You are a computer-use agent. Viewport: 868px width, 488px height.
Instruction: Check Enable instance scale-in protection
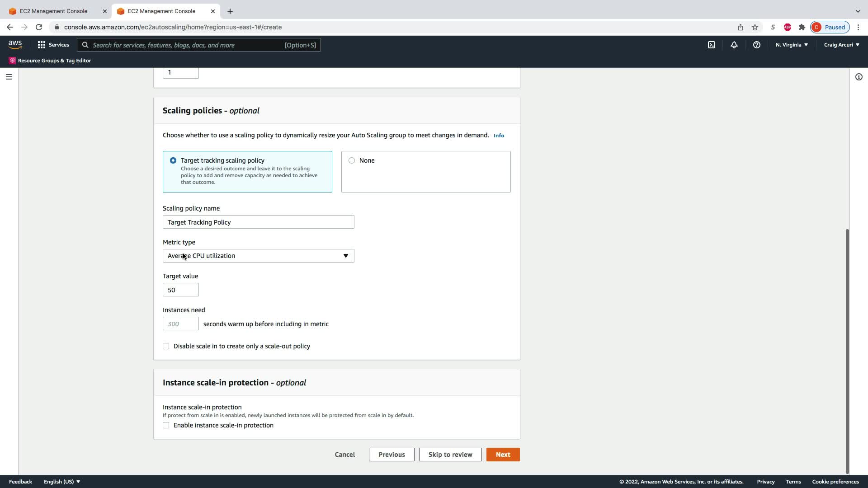click(x=166, y=425)
